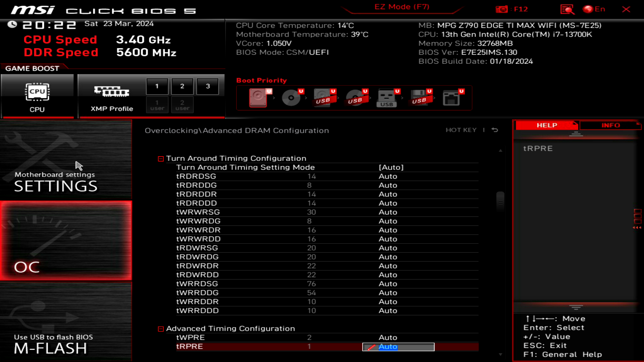644x362 pixels.
Task: Click the tRDWRDR row label
Action: [197, 266]
